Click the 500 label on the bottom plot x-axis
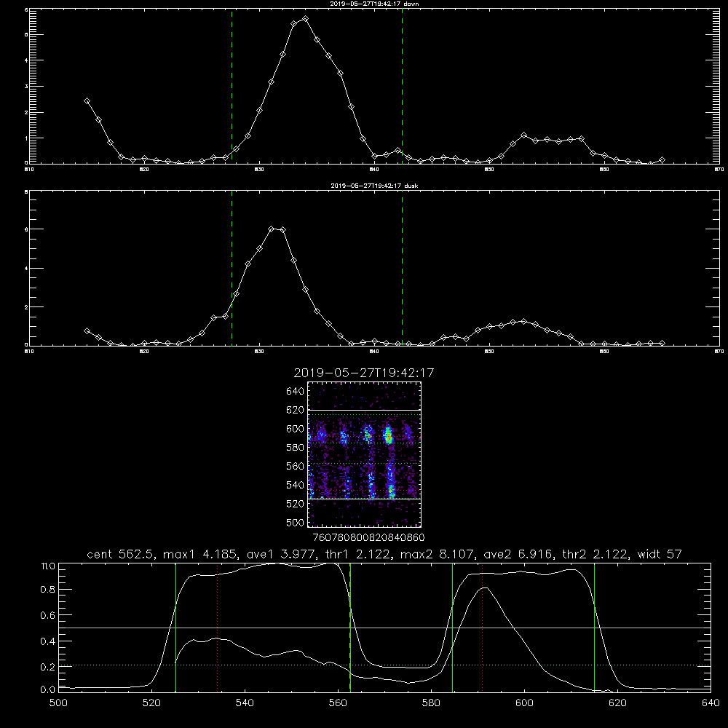Screen dimensions: 728x728 58,703
